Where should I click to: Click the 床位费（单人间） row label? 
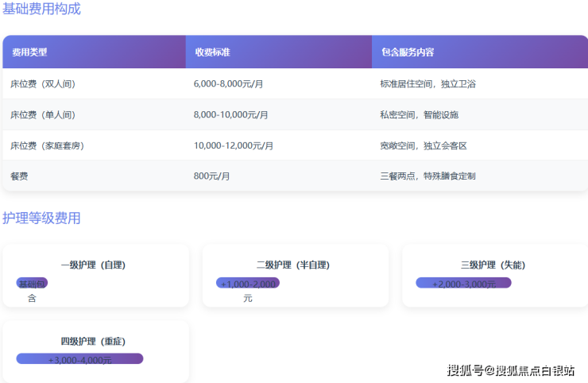click(x=43, y=114)
